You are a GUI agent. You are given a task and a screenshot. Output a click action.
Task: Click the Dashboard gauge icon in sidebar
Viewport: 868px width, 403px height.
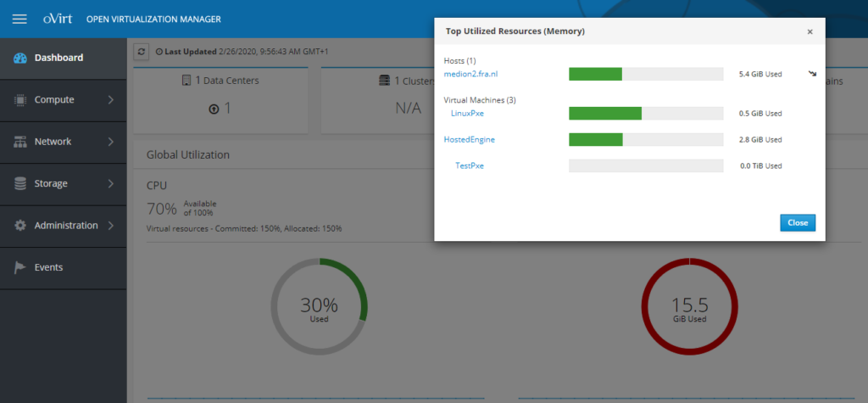tap(20, 58)
